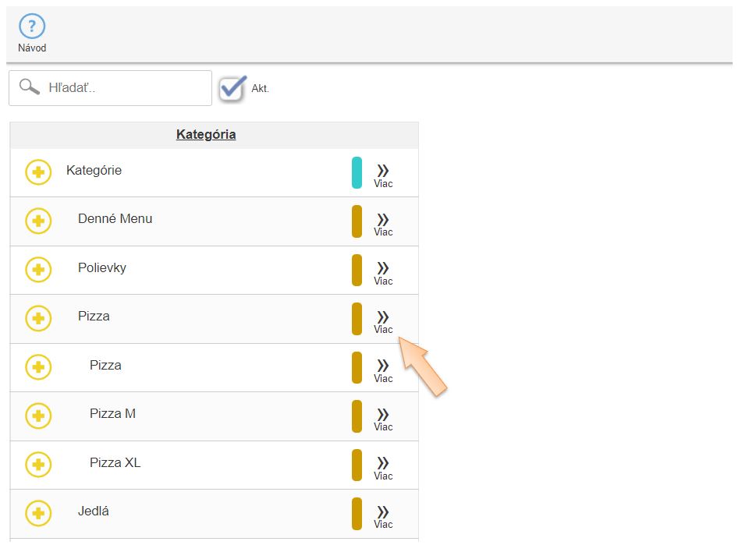Focus the Hľadať search field
The image size is (756, 545).
[x=111, y=87]
